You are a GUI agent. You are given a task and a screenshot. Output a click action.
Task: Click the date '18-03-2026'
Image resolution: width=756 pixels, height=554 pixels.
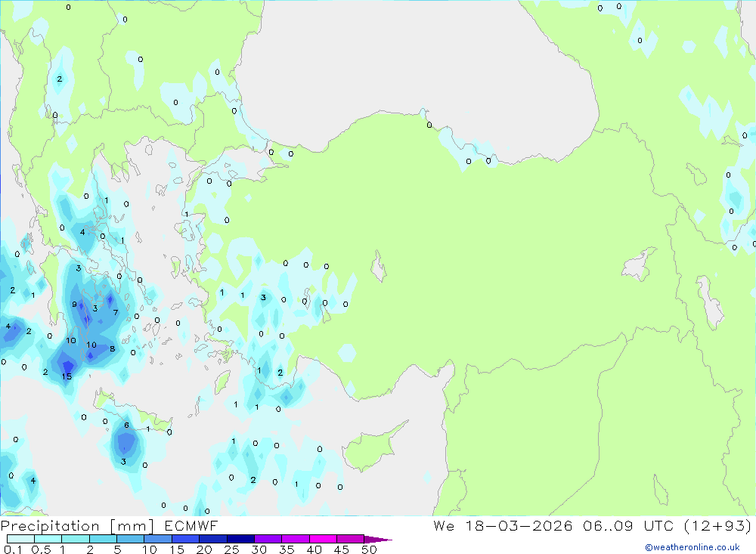tap(519, 525)
